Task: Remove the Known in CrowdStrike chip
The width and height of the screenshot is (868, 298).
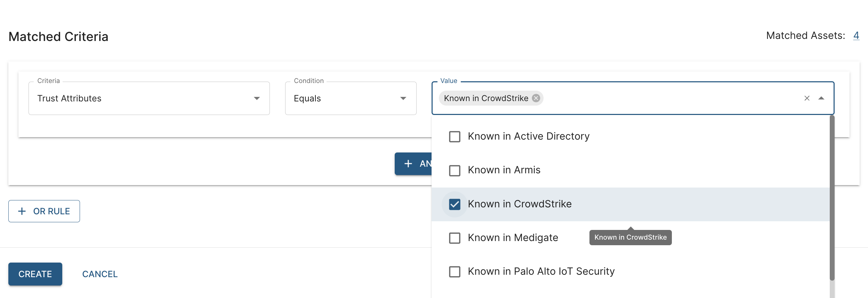Action: [536, 98]
